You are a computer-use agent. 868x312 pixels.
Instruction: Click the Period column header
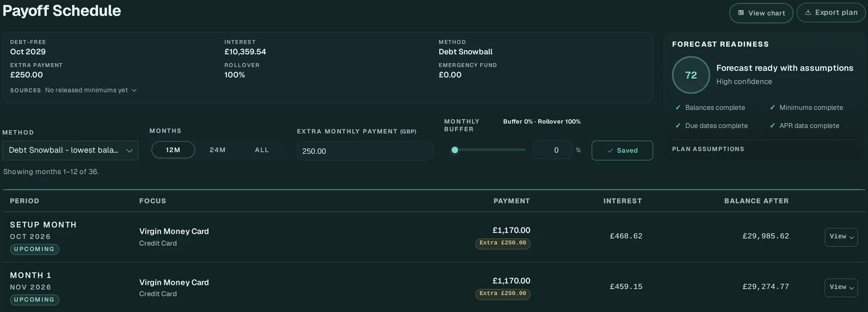(24, 201)
